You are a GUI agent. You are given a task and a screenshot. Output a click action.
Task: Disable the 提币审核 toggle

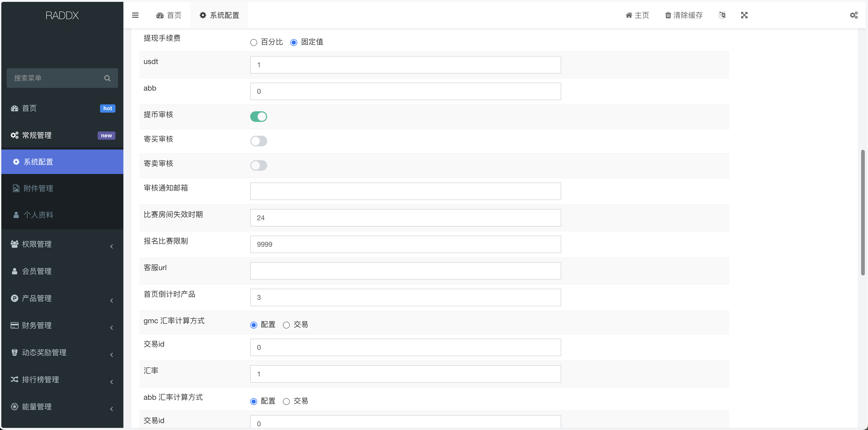(258, 116)
